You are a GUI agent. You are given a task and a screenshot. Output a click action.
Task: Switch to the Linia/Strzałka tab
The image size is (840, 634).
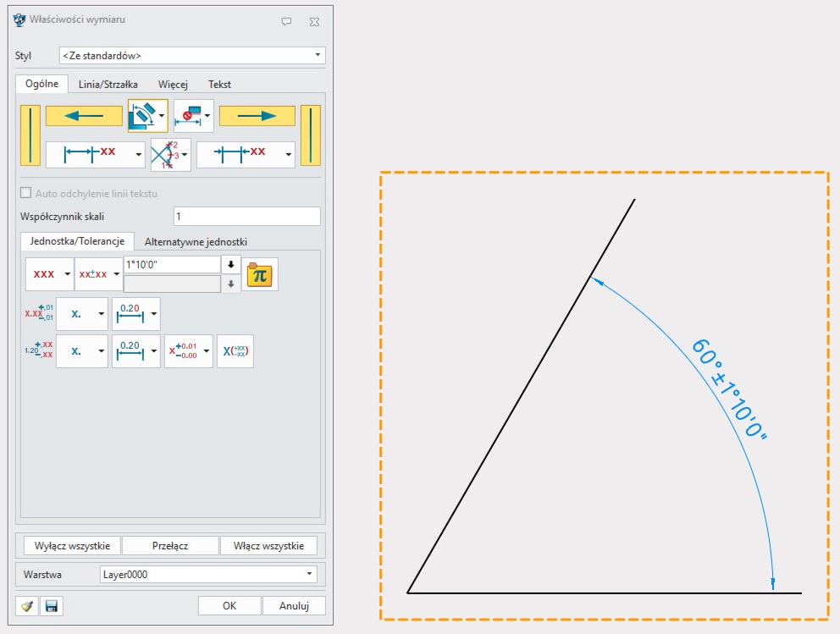coord(102,85)
